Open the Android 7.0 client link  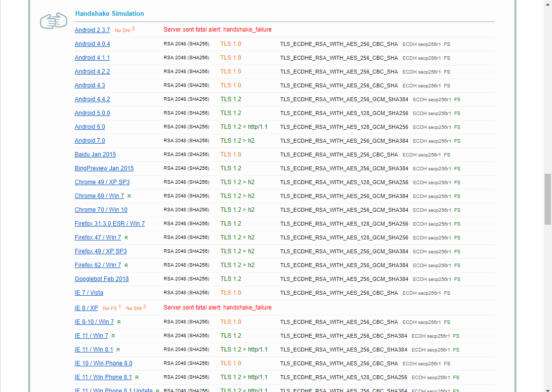tap(90, 141)
